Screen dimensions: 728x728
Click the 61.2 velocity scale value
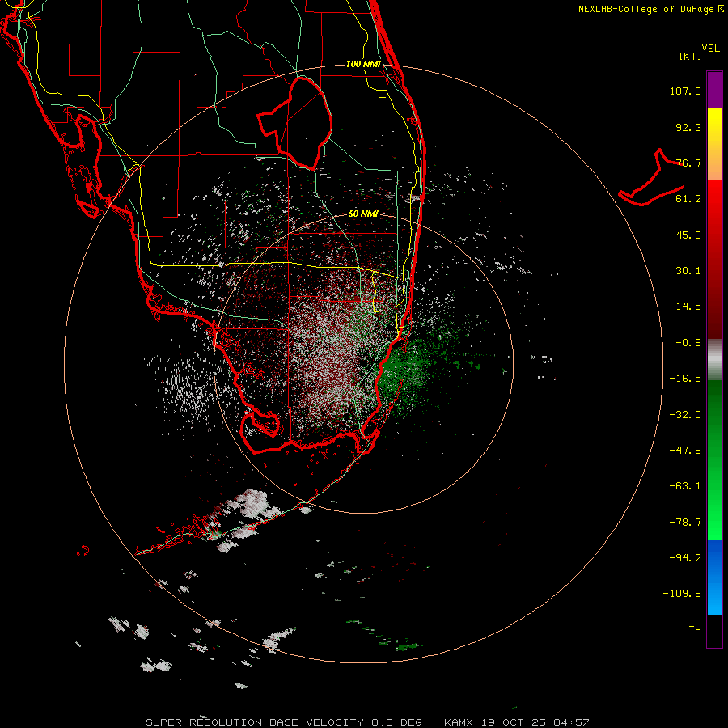point(688,199)
